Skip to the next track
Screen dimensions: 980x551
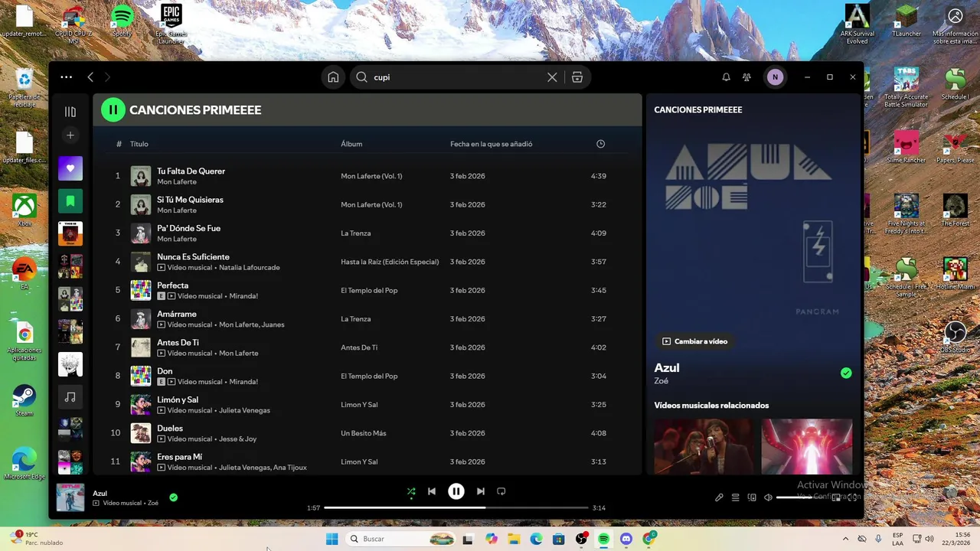(481, 491)
